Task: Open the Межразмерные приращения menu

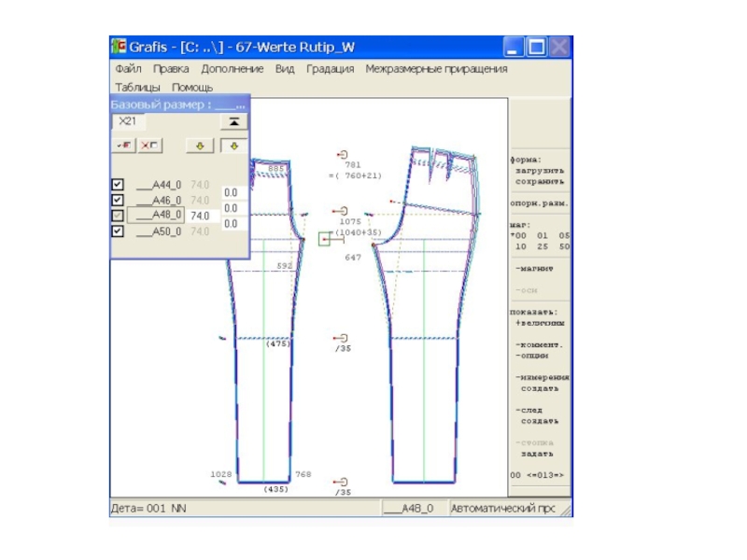Action: pos(436,69)
